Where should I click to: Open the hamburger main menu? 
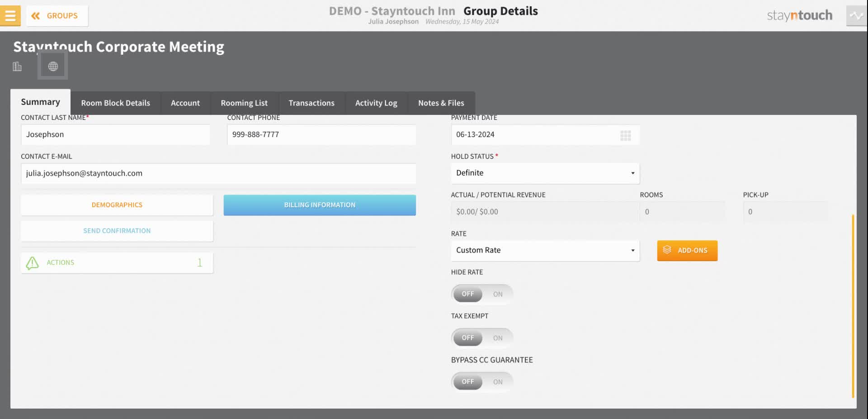[x=10, y=15]
